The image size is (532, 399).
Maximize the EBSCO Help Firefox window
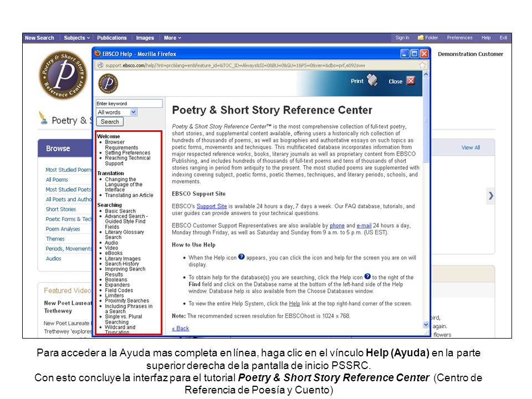pyautogui.click(x=415, y=54)
